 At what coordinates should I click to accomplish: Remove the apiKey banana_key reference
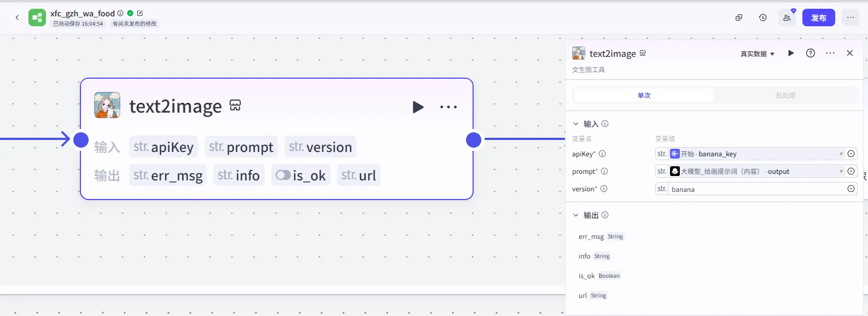click(x=841, y=154)
